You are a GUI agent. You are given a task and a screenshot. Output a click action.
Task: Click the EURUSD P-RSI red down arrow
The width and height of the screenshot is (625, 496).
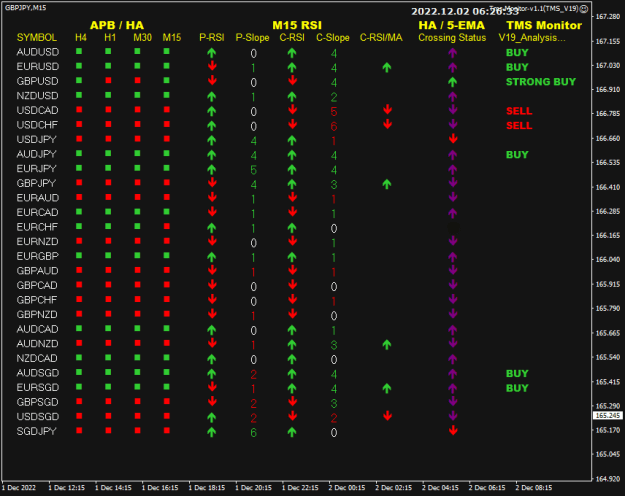point(212,66)
